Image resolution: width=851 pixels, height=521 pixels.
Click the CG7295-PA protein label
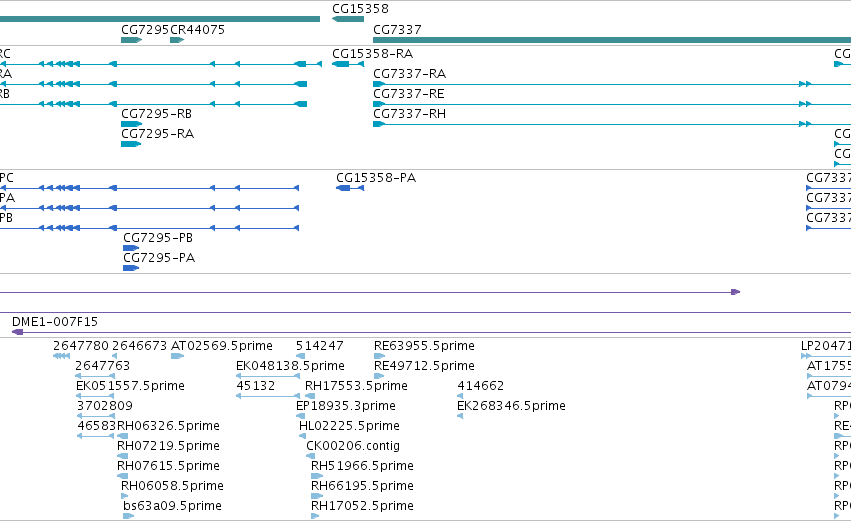(159, 258)
